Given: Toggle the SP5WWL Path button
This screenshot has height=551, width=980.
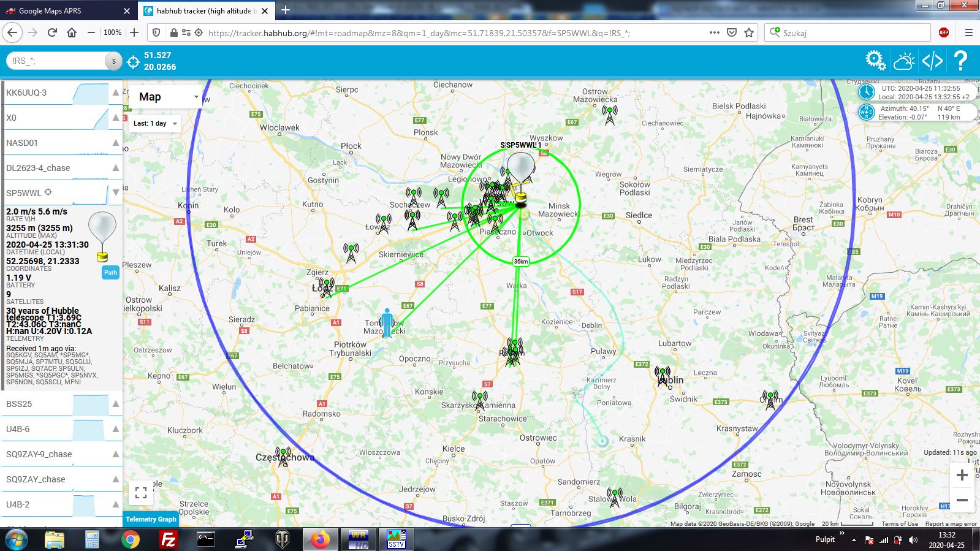Looking at the screenshot, I should [x=110, y=273].
